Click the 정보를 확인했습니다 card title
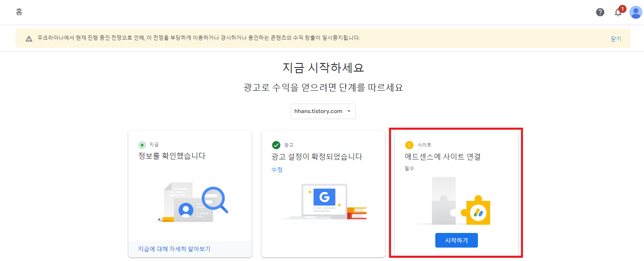Image resolution: width=644 pixels, height=261 pixels. tap(172, 156)
